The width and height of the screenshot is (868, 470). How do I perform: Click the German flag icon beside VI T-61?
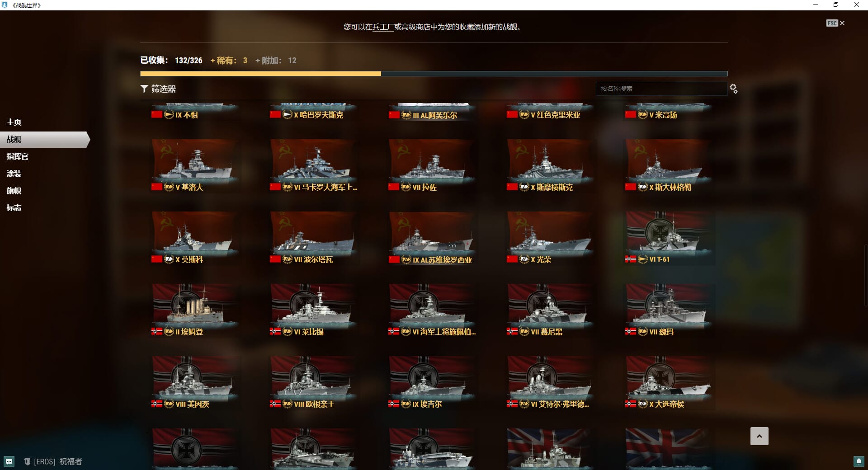click(631, 259)
